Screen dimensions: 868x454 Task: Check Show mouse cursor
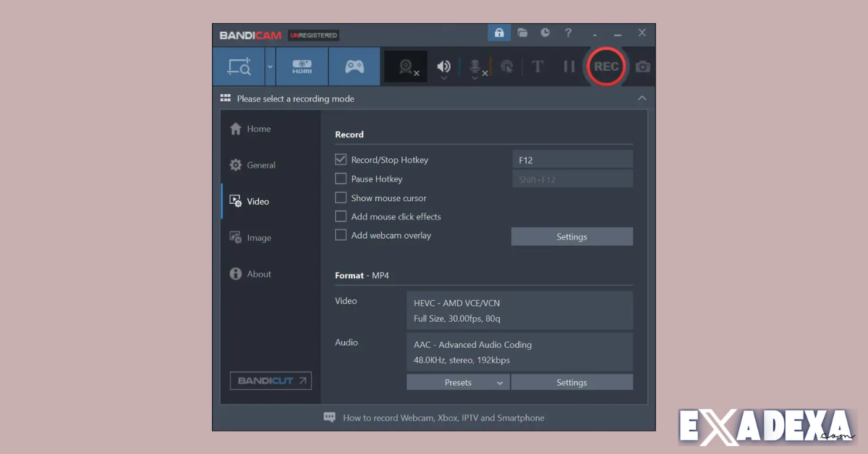tap(341, 197)
